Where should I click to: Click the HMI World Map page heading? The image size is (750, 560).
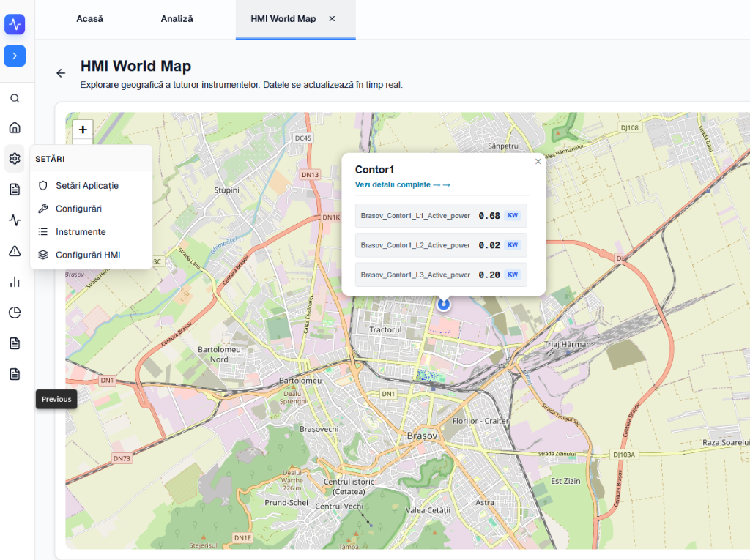click(135, 66)
